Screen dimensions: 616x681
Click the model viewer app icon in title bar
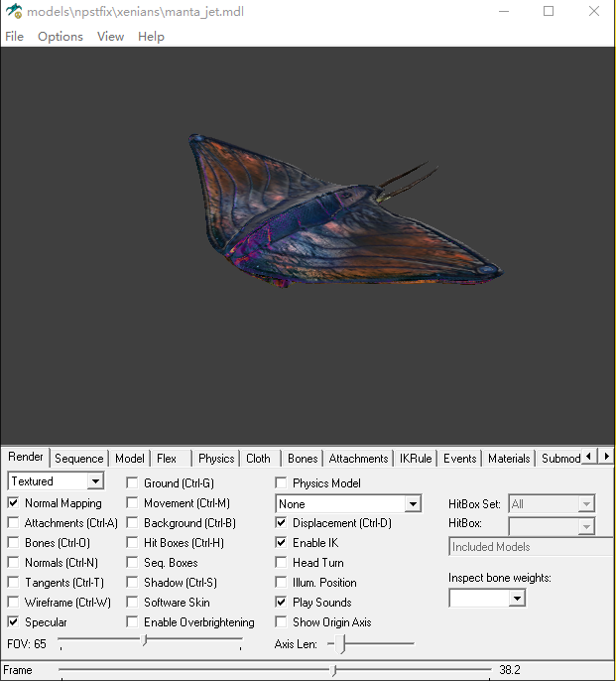[14, 11]
